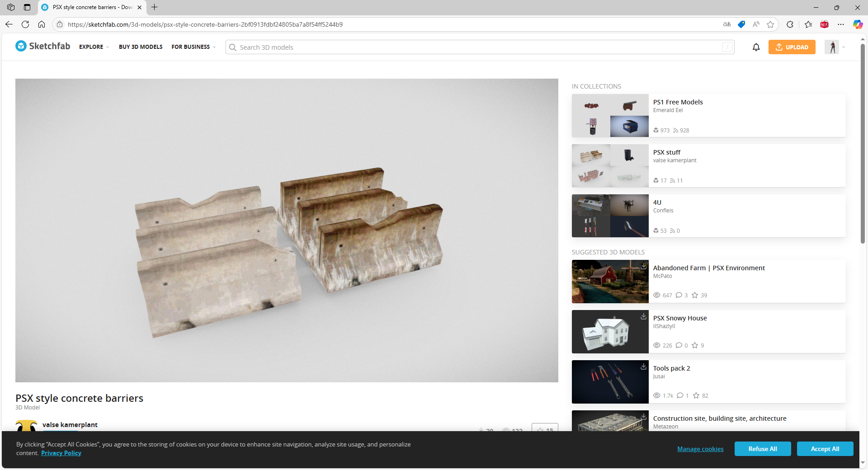Viewport: 868px width, 470px height.
Task: Open the EXPLORE dropdown menu
Action: tap(93, 47)
